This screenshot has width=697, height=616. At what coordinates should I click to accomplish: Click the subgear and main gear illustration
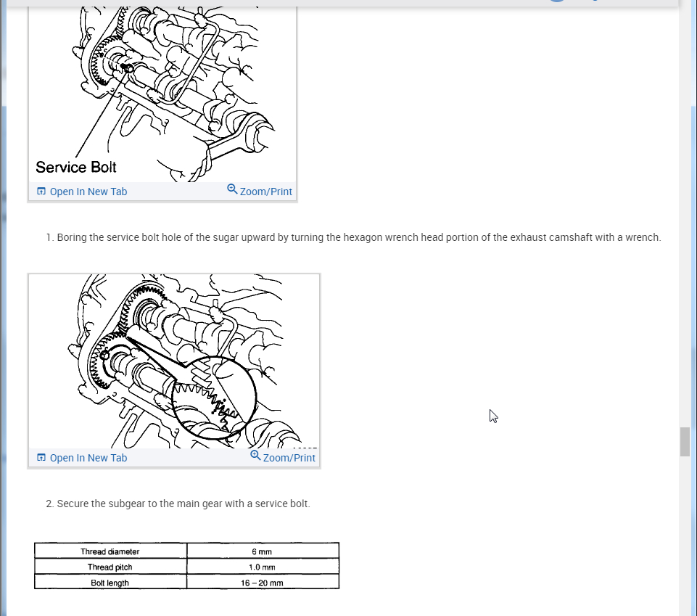pos(174,361)
